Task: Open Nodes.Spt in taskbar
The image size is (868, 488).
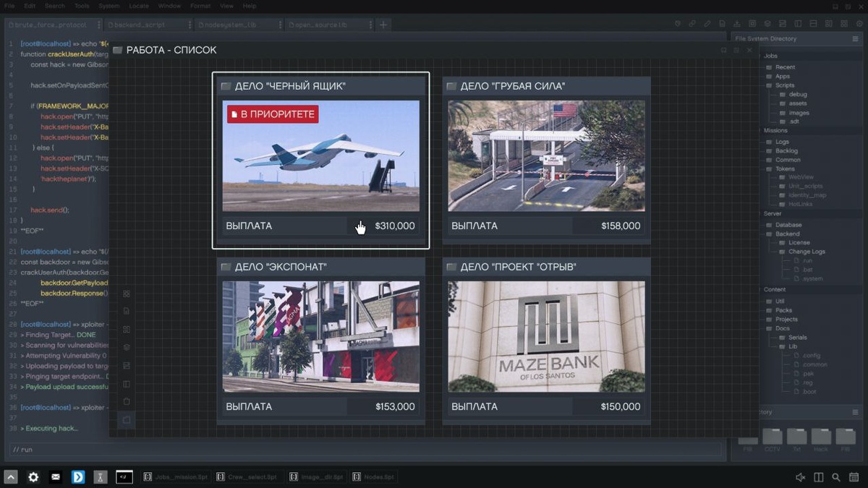Action: 373,477
